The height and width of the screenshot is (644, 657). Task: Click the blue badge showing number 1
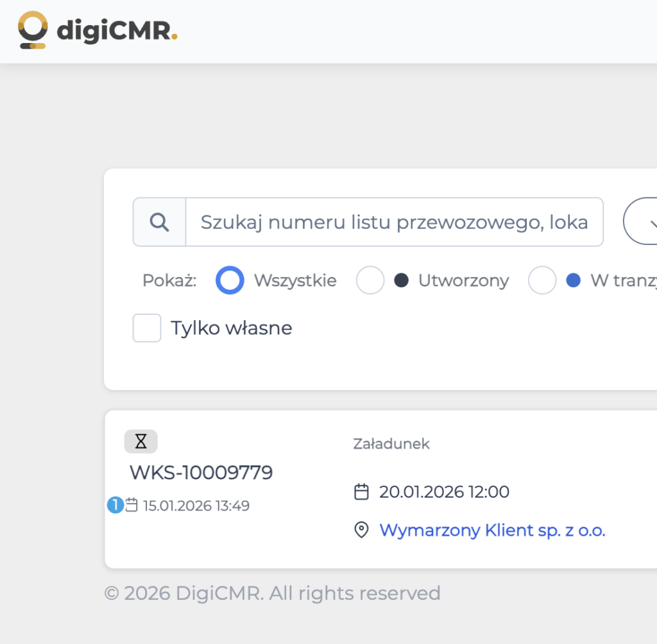pos(115,505)
